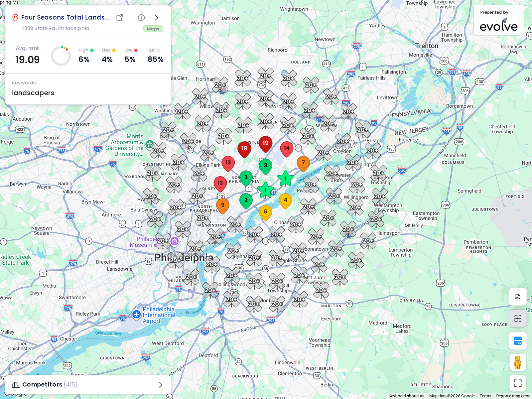The width and height of the screenshot is (532, 399).
Task: Select the Street View pegman
Action: (x=518, y=362)
